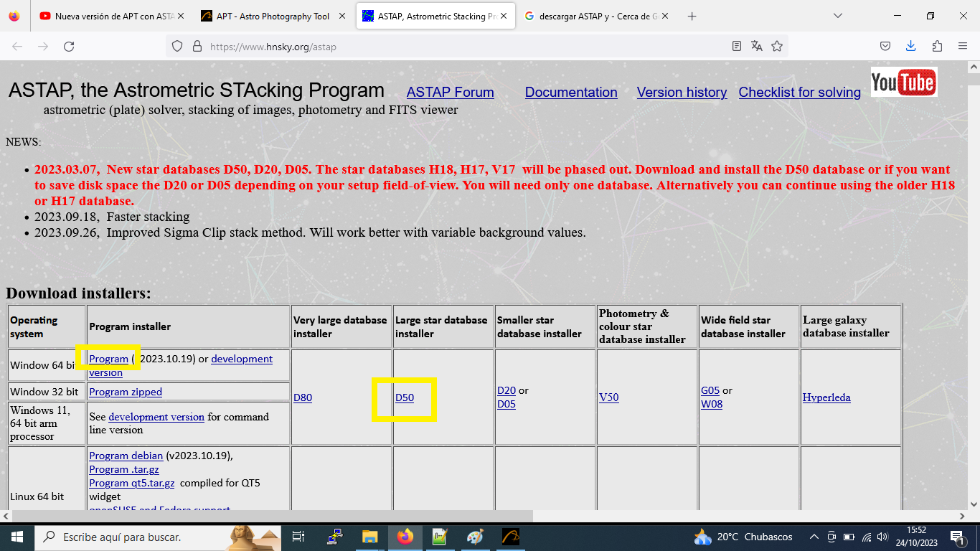980x551 pixels.
Task: Download the D50 large star database
Action: [x=405, y=397]
